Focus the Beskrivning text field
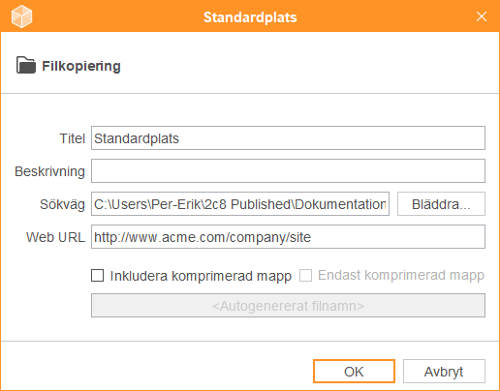 tap(288, 171)
